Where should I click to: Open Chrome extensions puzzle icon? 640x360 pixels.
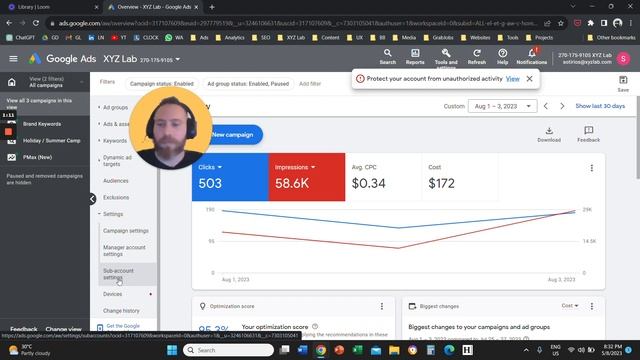591,23
